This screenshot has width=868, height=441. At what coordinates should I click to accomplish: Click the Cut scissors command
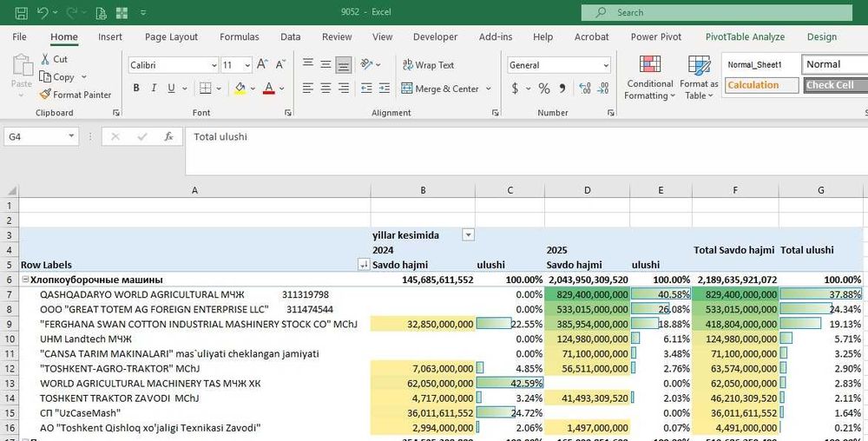point(54,59)
